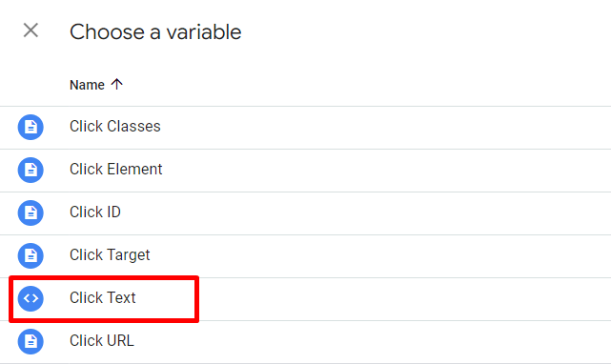
Task: Click the document icon beside Click Classes
Action: (x=31, y=127)
